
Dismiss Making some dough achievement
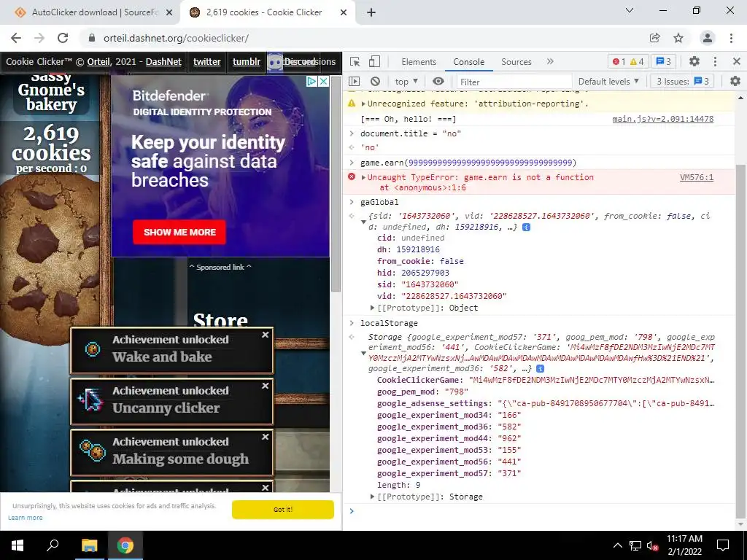[266, 437]
